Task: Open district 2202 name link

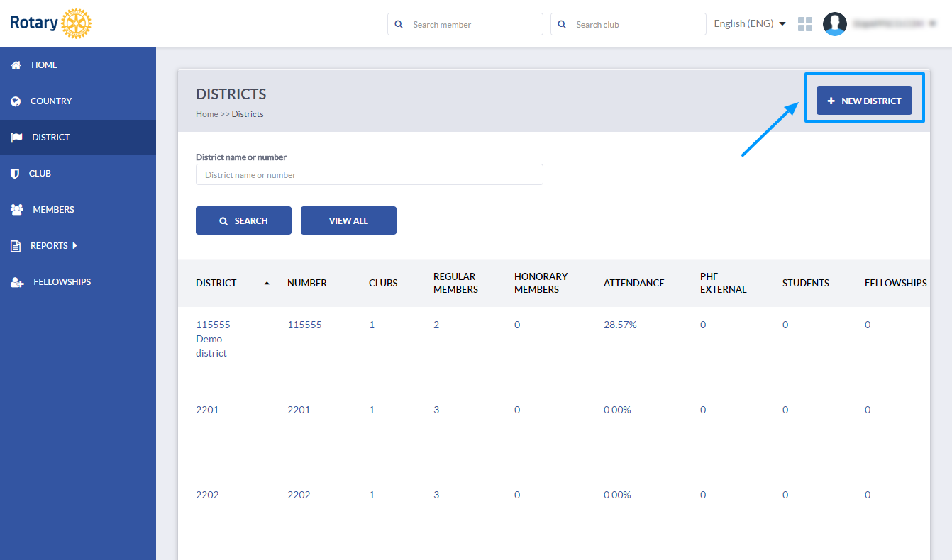Action: (x=207, y=495)
